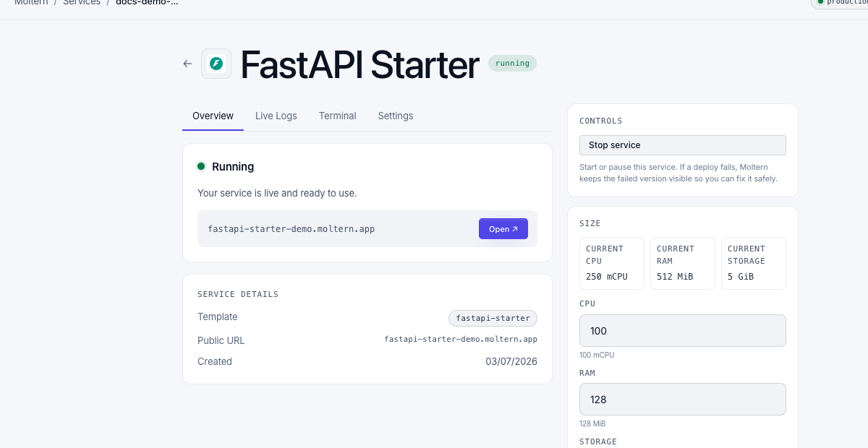Open the Terminal tab
Screen dimensions: 868x448
338,116
